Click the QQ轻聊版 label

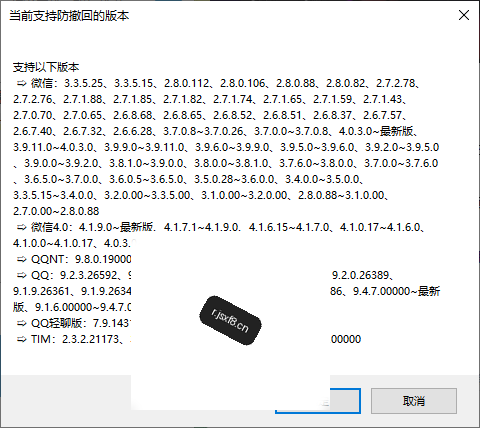coord(56,323)
